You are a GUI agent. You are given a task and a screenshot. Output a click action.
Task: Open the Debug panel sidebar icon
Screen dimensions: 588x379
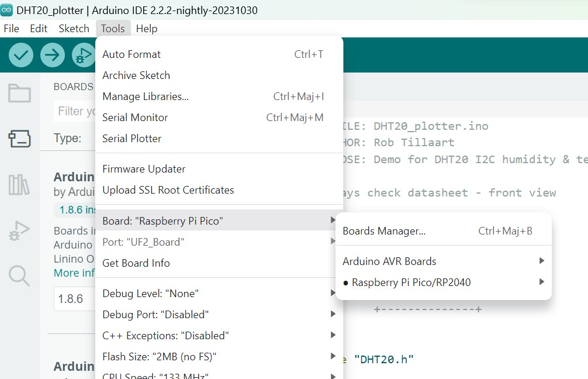click(19, 230)
